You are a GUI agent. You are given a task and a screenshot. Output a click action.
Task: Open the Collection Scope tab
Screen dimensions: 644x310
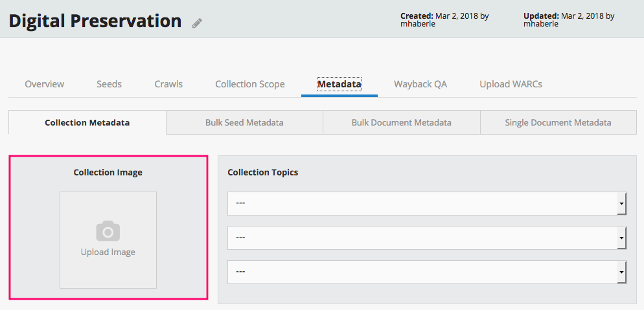tap(249, 84)
